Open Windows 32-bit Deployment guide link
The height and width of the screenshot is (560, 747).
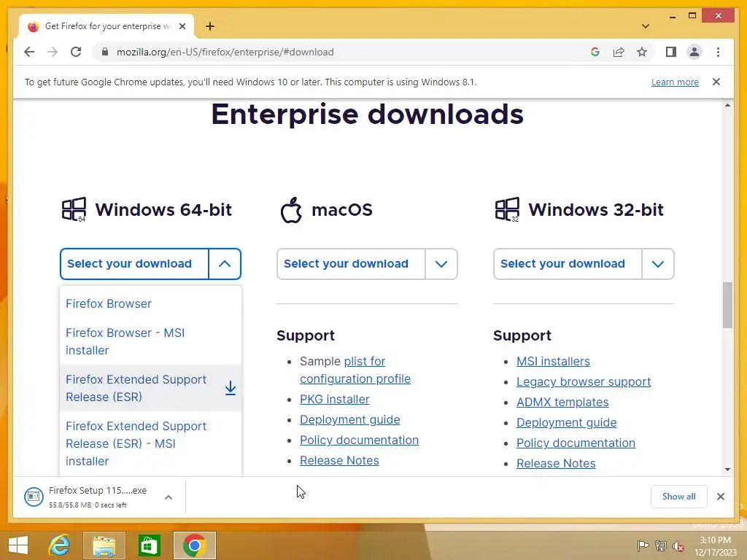tap(566, 423)
